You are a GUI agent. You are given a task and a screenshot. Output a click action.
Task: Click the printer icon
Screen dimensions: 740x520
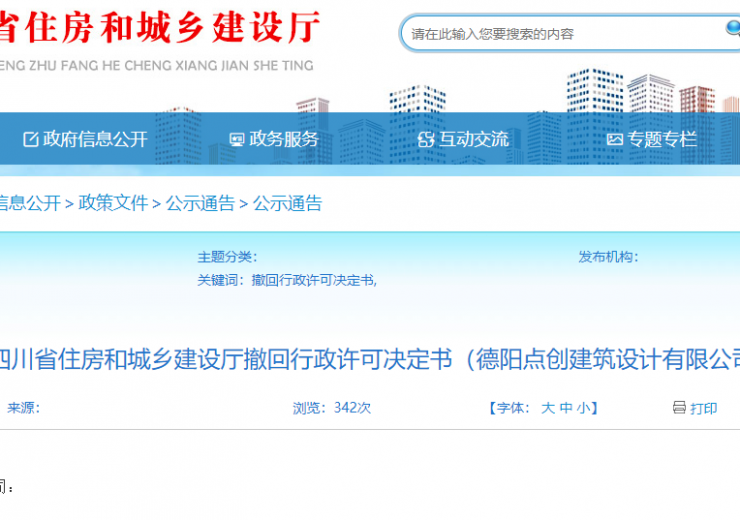pos(679,408)
